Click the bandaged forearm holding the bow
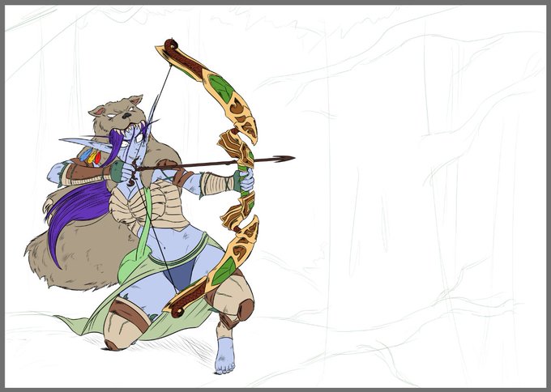The image size is (551, 392). [x=216, y=183]
